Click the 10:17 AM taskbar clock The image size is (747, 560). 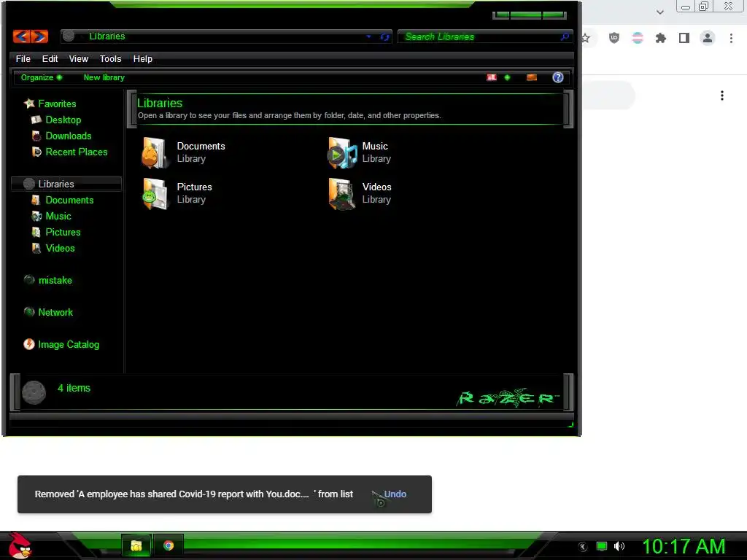click(x=684, y=546)
